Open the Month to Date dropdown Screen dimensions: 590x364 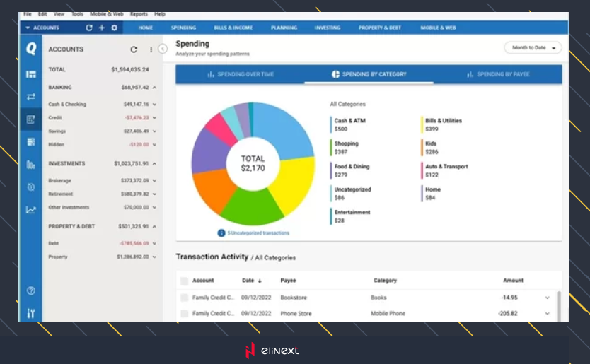point(533,48)
